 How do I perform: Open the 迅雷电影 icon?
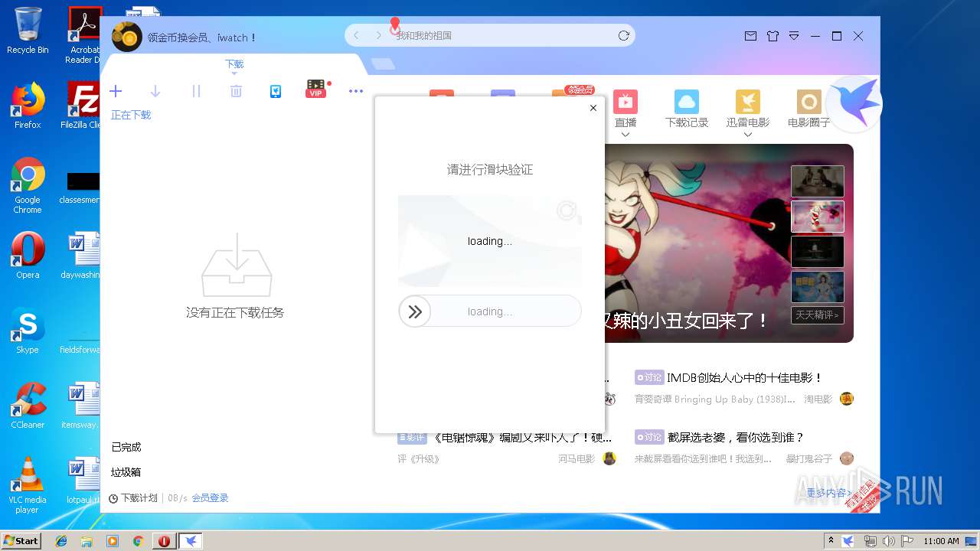click(x=748, y=102)
